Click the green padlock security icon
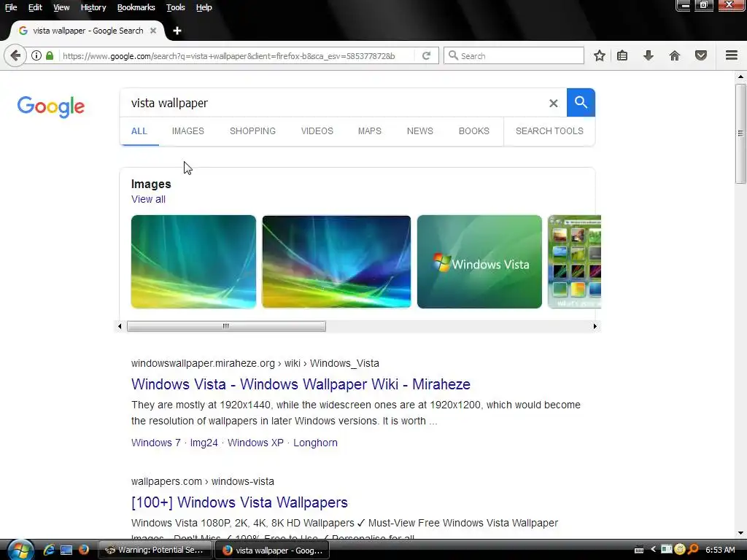747x560 pixels. tap(50, 55)
